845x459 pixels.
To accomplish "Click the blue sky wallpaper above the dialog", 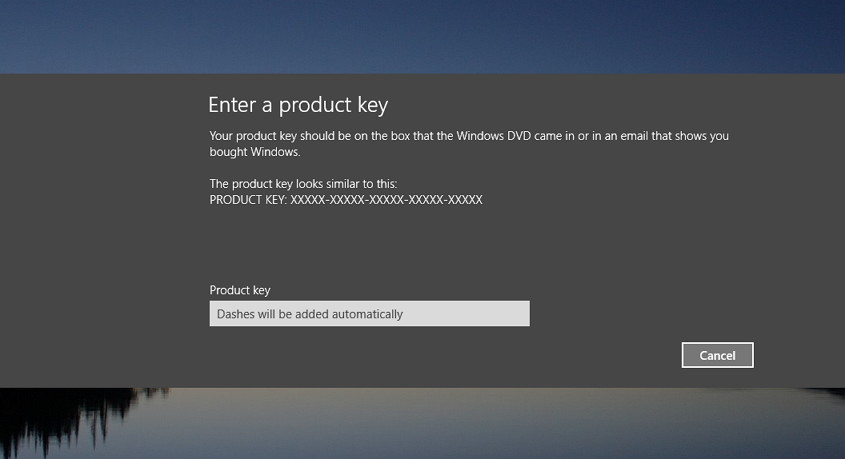I will 422,37.
